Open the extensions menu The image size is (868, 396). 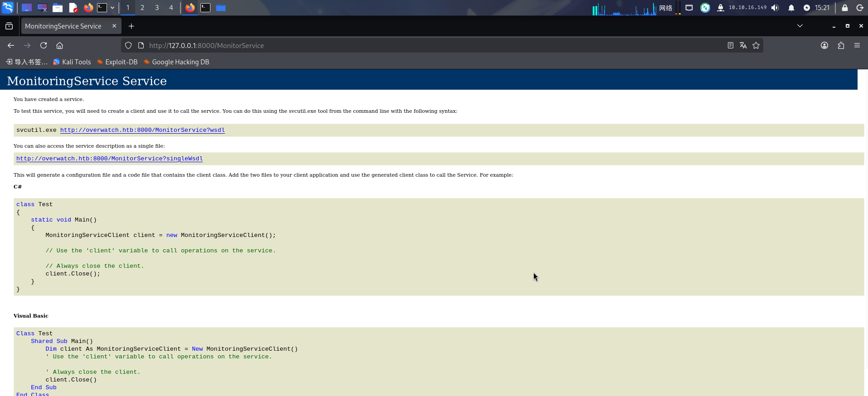tap(841, 45)
